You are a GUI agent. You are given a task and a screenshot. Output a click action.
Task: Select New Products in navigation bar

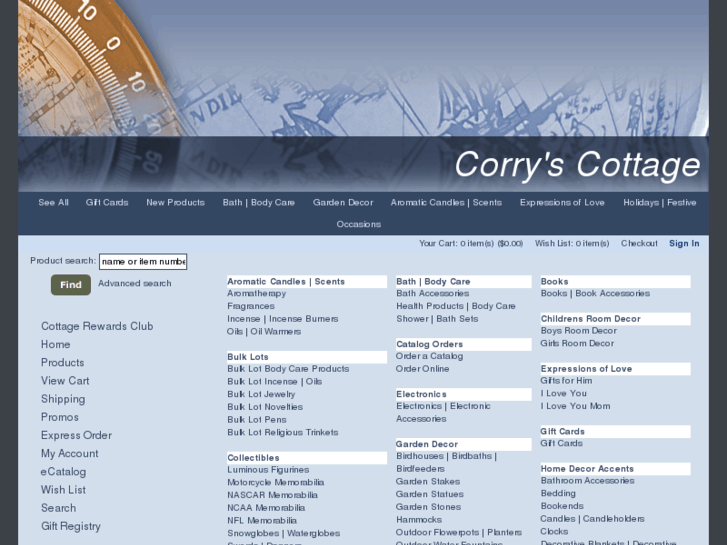pyautogui.click(x=175, y=203)
